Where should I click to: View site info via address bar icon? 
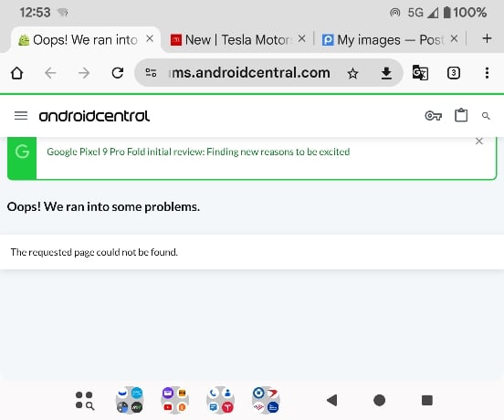pyautogui.click(x=151, y=73)
